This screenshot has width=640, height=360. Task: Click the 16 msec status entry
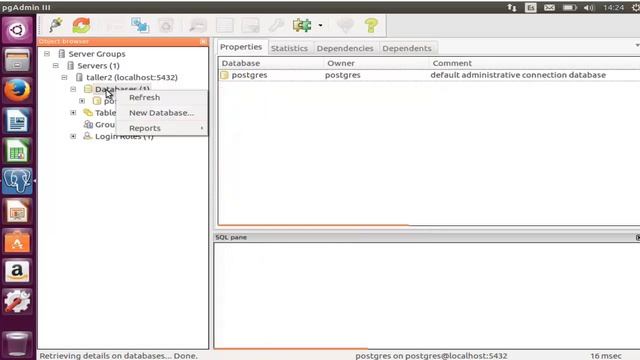click(606, 356)
